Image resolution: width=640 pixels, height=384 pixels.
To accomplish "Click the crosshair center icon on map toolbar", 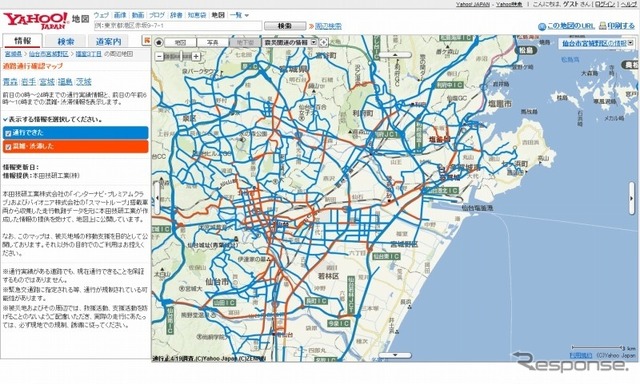I will pos(323,42).
